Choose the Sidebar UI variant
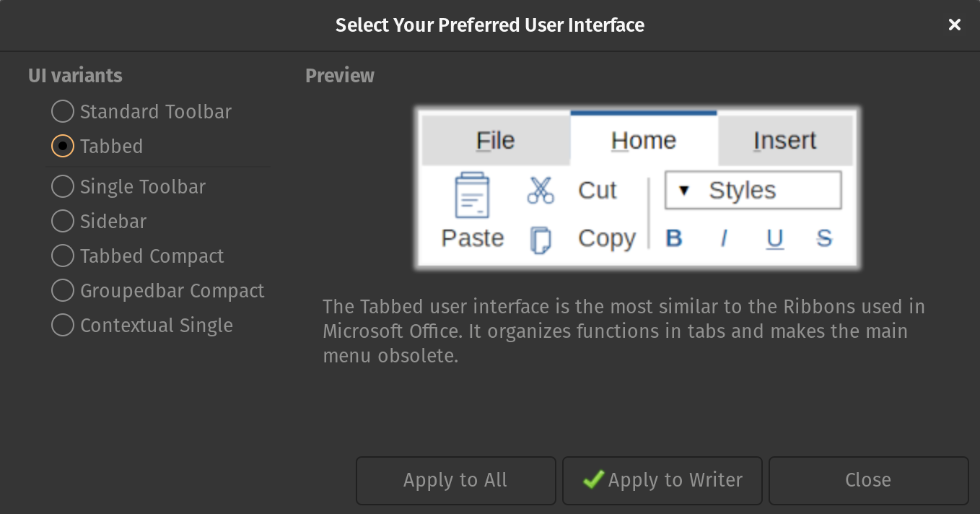The image size is (980, 514). tap(63, 221)
